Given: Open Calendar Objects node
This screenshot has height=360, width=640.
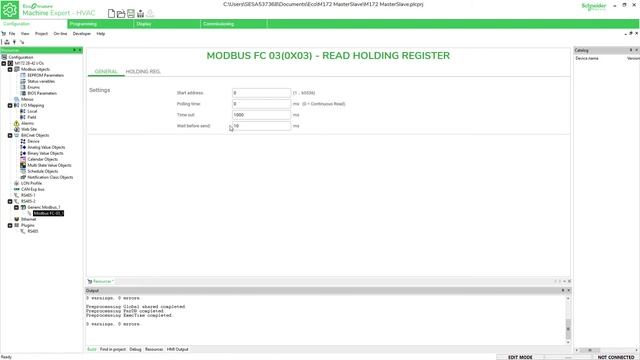Looking at the screenshot, I should [x=42, y=159].
